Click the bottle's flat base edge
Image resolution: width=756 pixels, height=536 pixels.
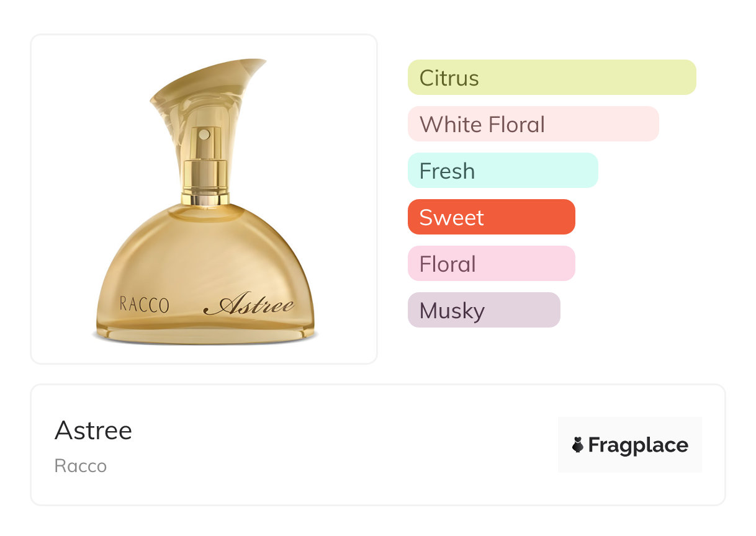click(x=205, y=336)
